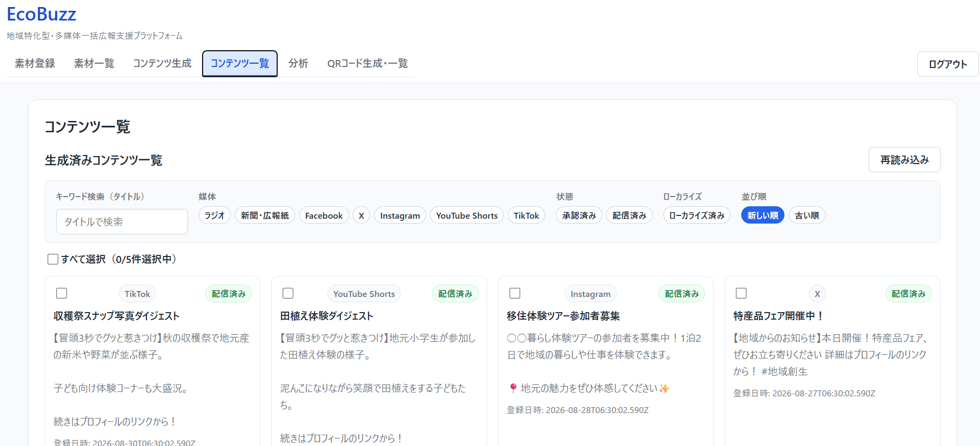Switch to the 分析 tab
The height and width of the screenshot is (446, 980).
(298, 64)
